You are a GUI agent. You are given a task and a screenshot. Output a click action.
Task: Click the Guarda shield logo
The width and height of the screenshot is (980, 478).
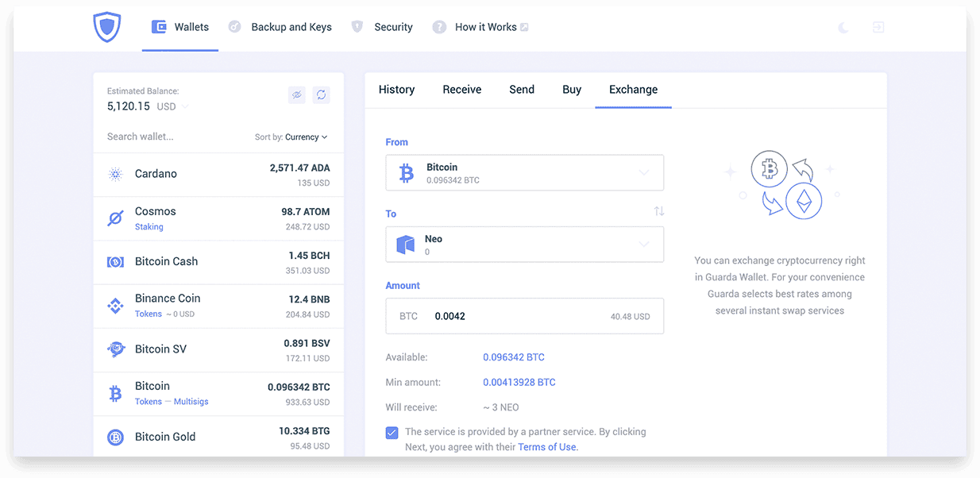point(106,27)
